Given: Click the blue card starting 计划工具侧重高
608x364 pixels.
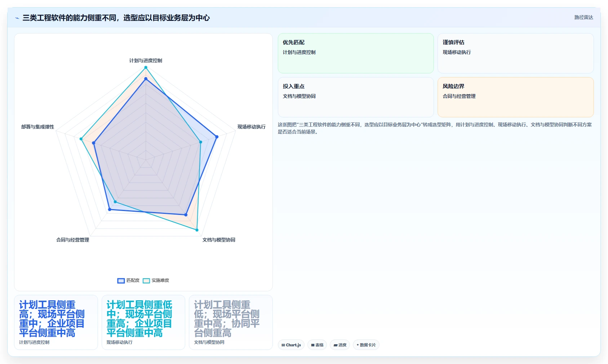Looking at the screenshot, I should tap(56, 322).
